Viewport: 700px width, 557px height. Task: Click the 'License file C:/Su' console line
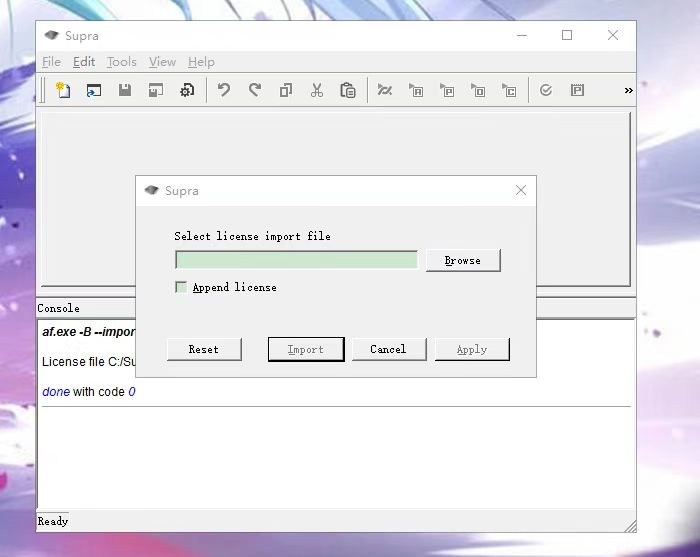pos(88,362)
